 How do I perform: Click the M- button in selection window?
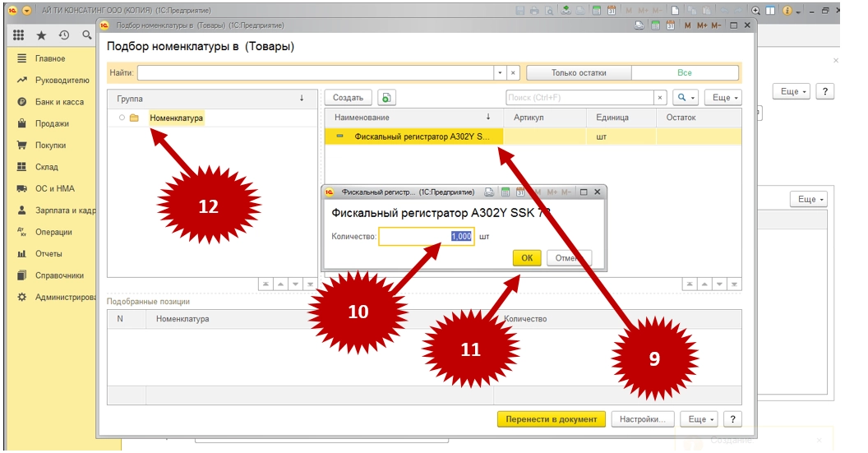click(716, 25)
